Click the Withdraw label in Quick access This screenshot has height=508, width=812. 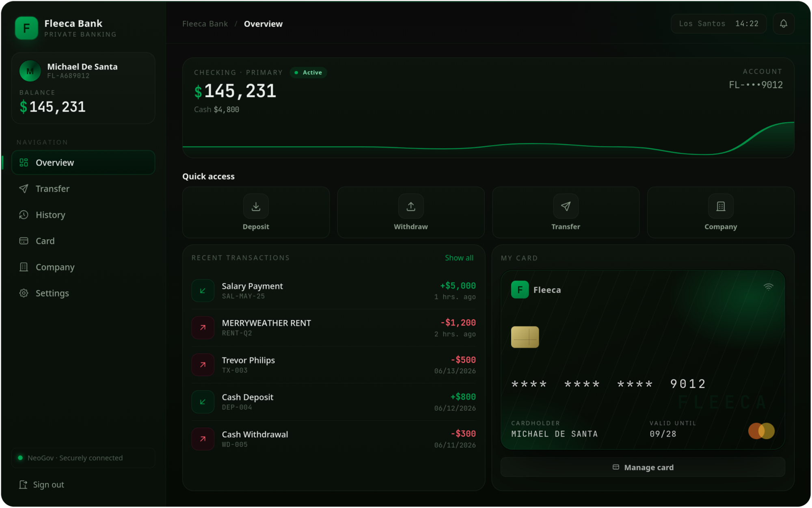[x=411, y=227]
